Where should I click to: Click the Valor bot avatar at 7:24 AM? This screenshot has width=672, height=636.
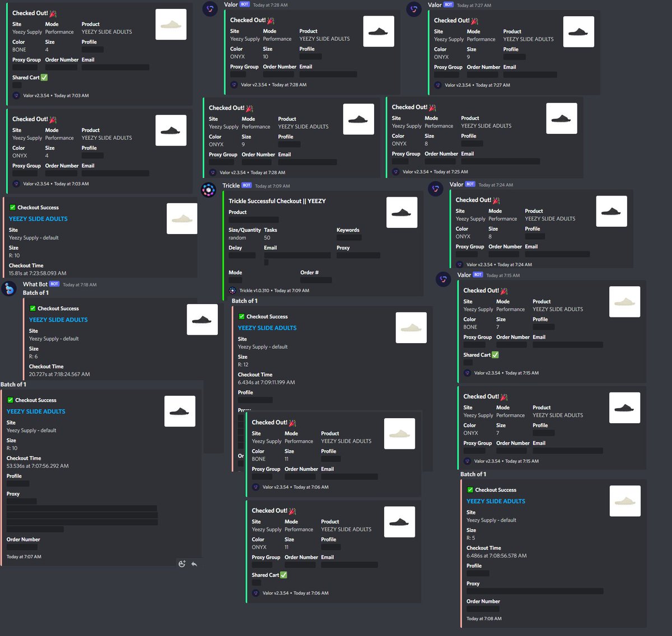436,189
